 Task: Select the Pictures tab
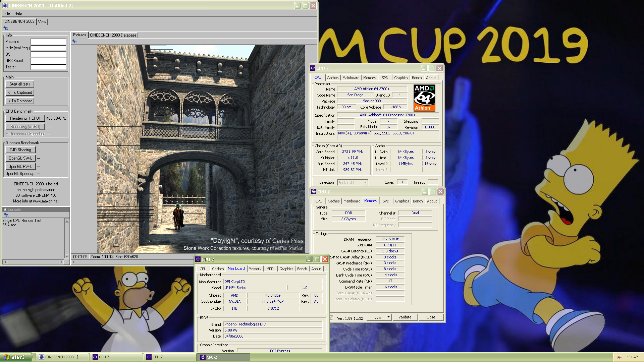pos(79,35)
